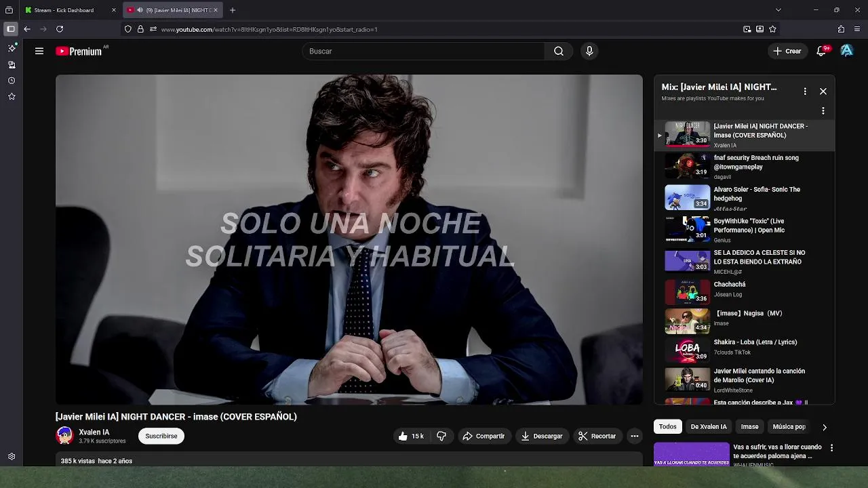Image resolution: width=868 pixels, height=488 pixels.
Task: Download the video via Descargar
Action: [x=541, y=436]
